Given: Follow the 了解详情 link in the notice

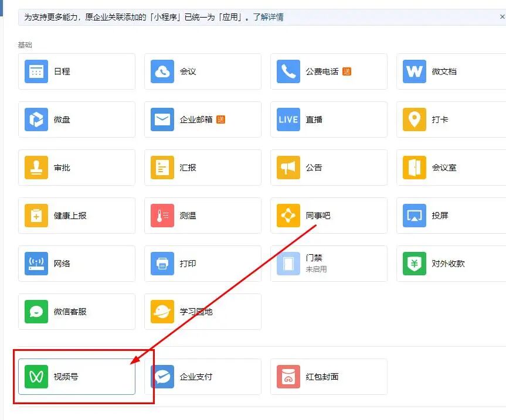Looking at the screenshot, I should coord(268,17).
